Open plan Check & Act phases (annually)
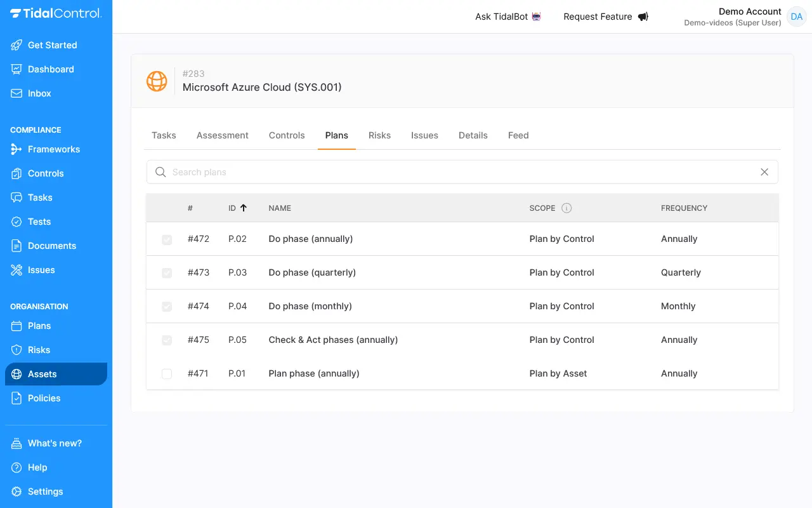The image size is (812, 508). pyautogui.click(x=333, y=340)
